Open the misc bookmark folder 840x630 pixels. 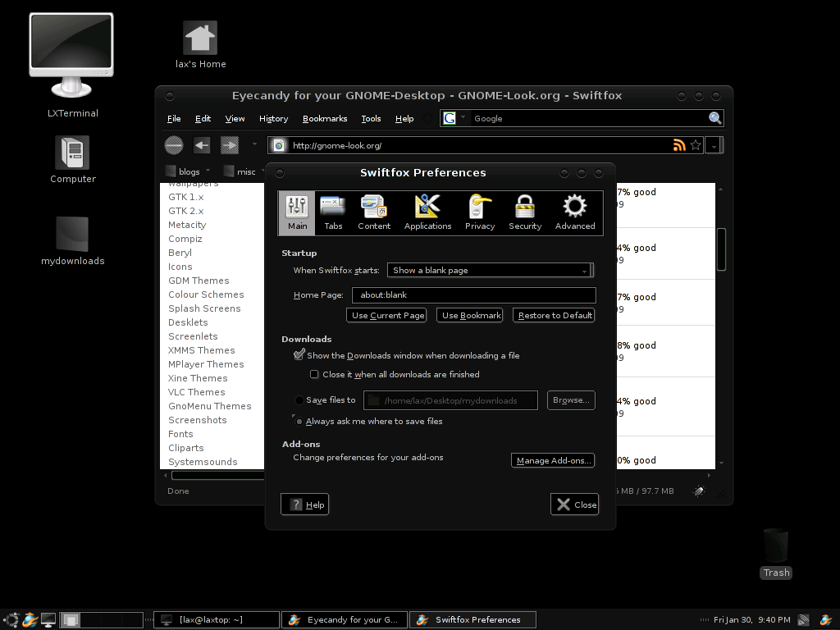[x=244, y=171]
